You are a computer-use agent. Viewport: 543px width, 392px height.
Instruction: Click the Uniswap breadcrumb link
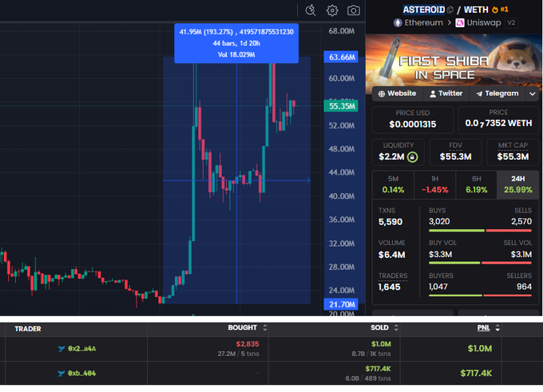click(483, 23)
